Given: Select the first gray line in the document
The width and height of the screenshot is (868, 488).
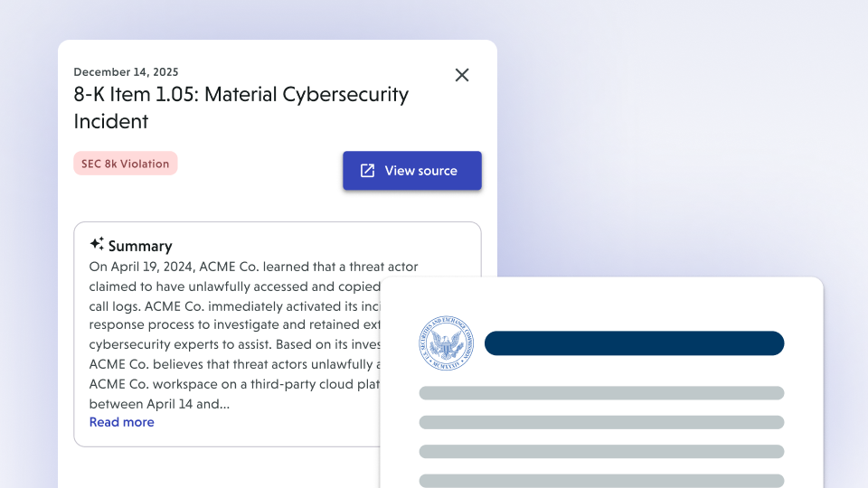Looking at the screenshot, I should (x=601, y=393).
